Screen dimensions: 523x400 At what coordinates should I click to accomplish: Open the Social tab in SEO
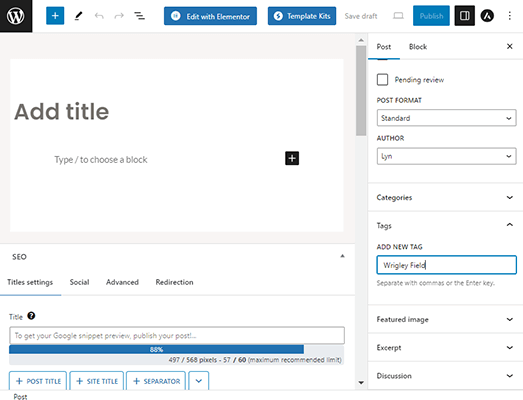pos(79,282)
